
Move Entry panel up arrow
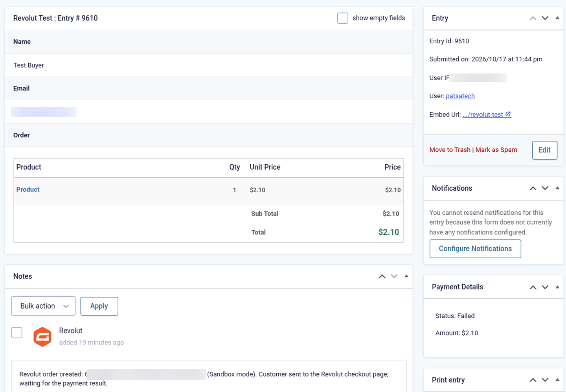(x=533, y=18)
